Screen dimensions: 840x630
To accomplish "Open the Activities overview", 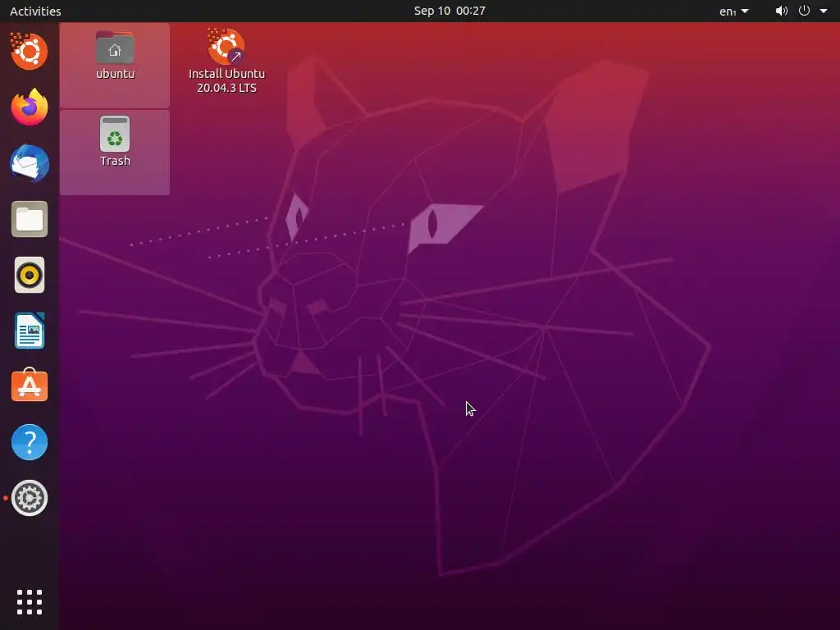I will pyautogui.click(x=35, y=11).
